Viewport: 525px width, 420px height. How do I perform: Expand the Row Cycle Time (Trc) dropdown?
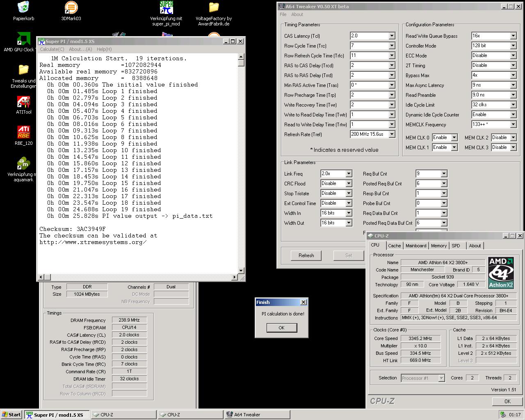[x=392, y=46]
